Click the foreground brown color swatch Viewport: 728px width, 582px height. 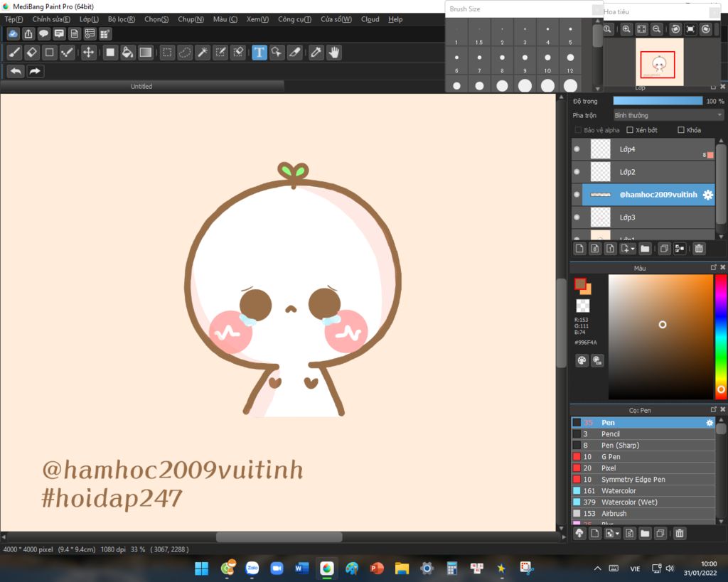coord(580,284)
